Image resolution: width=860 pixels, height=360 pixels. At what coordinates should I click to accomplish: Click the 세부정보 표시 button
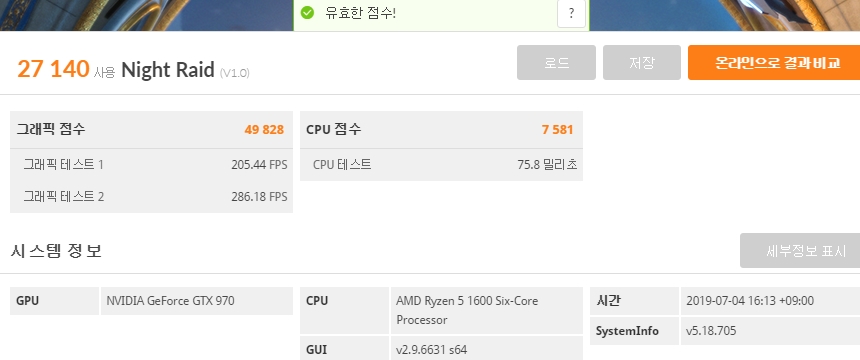point(800,251)
